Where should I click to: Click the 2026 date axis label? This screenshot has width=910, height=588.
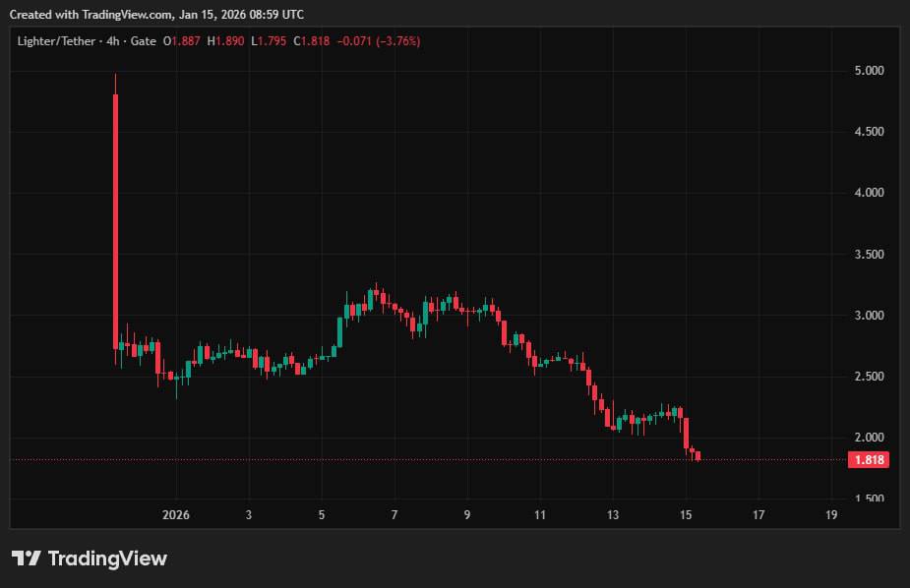176,514
